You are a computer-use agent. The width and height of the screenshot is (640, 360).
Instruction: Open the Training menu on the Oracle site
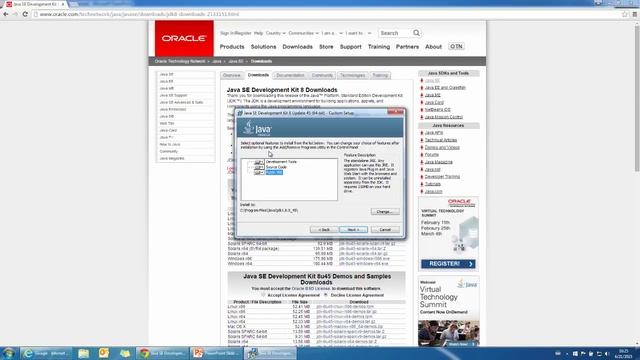[x=379, y=47]
